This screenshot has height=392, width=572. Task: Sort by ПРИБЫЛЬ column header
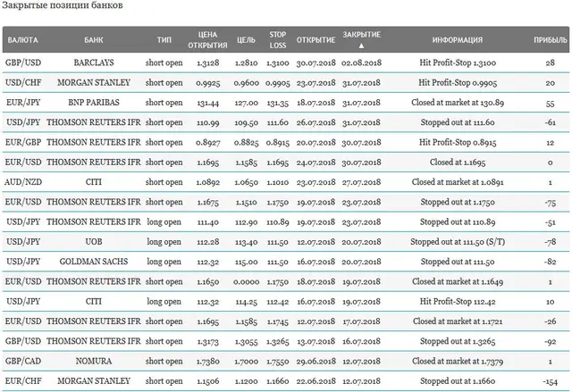pos(551,39)
